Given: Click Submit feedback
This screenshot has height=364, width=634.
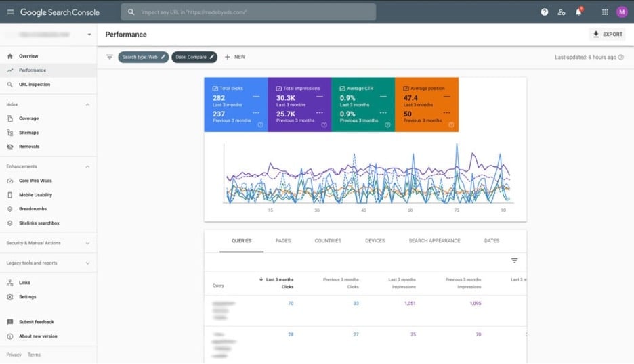Looking at the screenshot, I should click(48, 322).
